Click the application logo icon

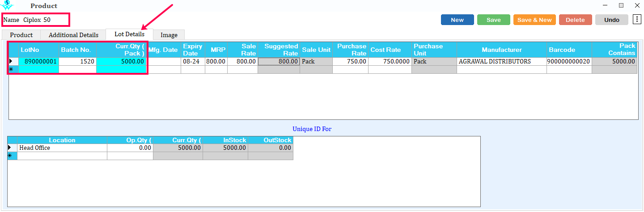point(7,5)
